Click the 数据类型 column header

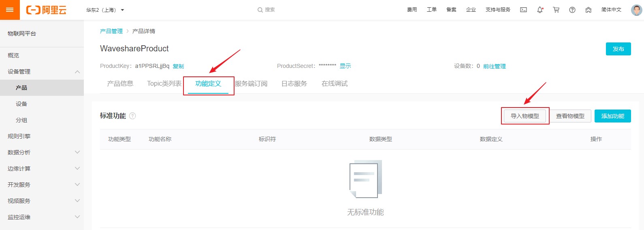click(381, 139)
